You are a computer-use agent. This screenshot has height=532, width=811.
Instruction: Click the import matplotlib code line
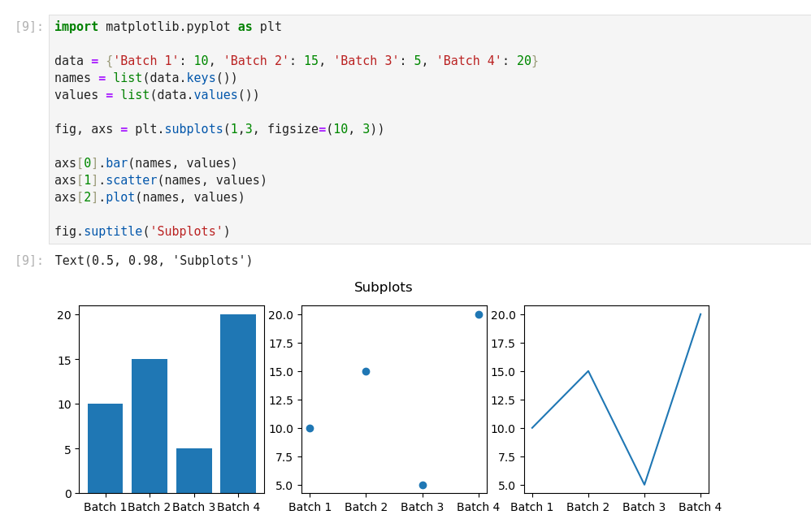pyautogui.click(x=167, y=27)
